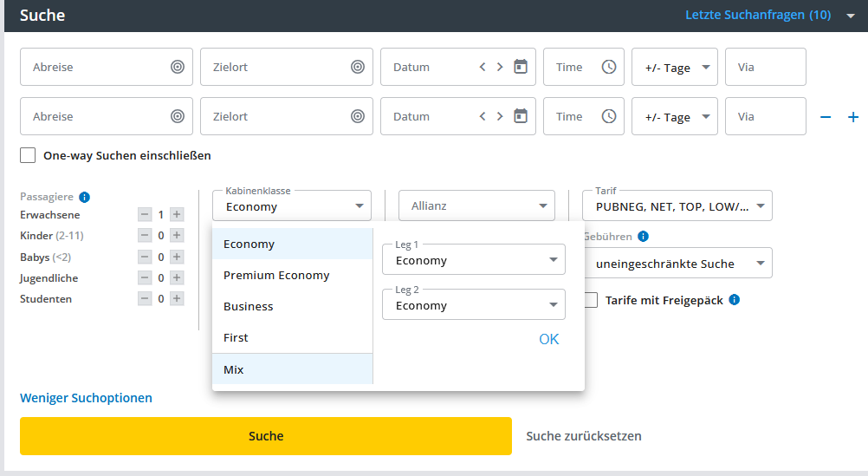This screenshot has width=868, height=476.
Task: Click the previous-day arrow in first Datum field
Action: 483,67
